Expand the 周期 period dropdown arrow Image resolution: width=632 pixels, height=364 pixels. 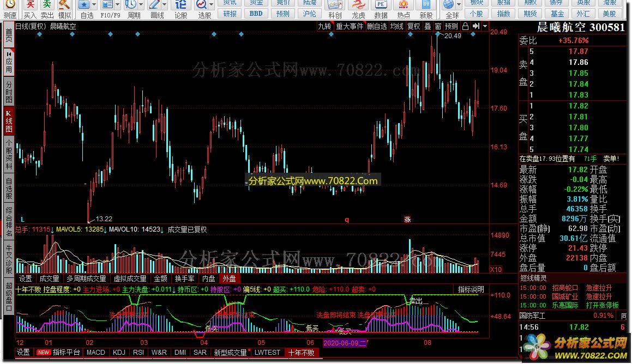click(141, 5)
